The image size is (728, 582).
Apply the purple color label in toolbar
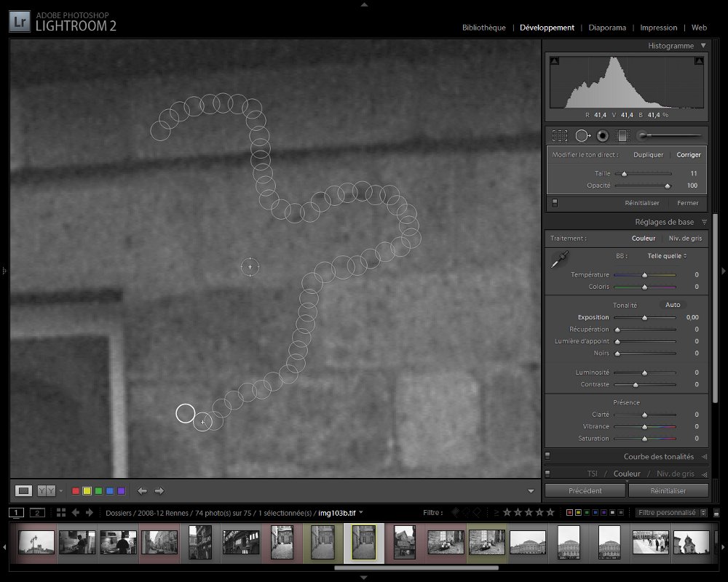click(121, 490)
